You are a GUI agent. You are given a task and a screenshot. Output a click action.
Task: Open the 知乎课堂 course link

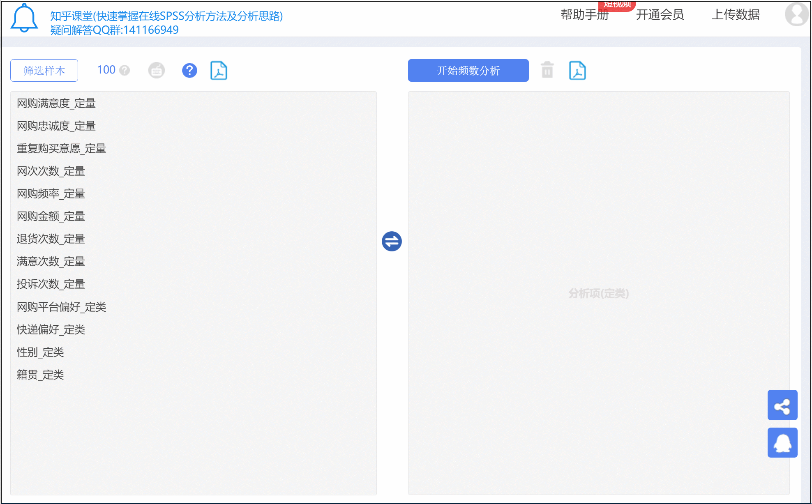166,16
